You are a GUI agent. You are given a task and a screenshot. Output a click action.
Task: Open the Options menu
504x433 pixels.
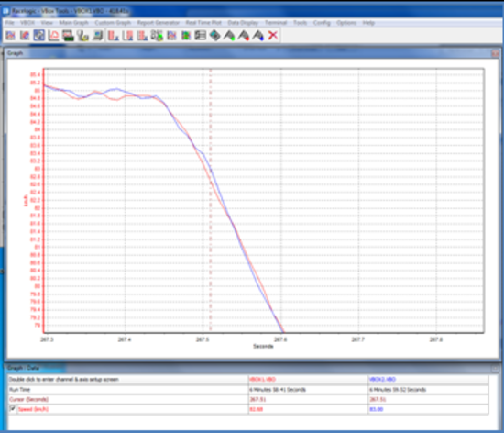[346, 23]
